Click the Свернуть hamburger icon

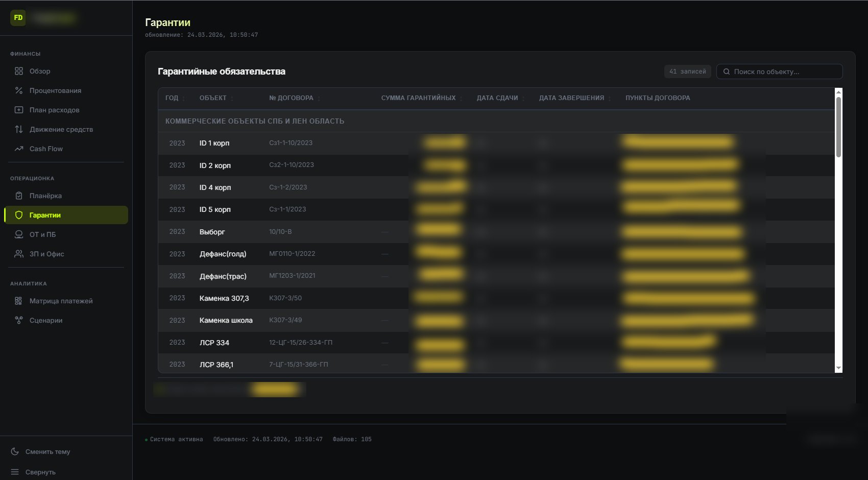pos(15,472)
